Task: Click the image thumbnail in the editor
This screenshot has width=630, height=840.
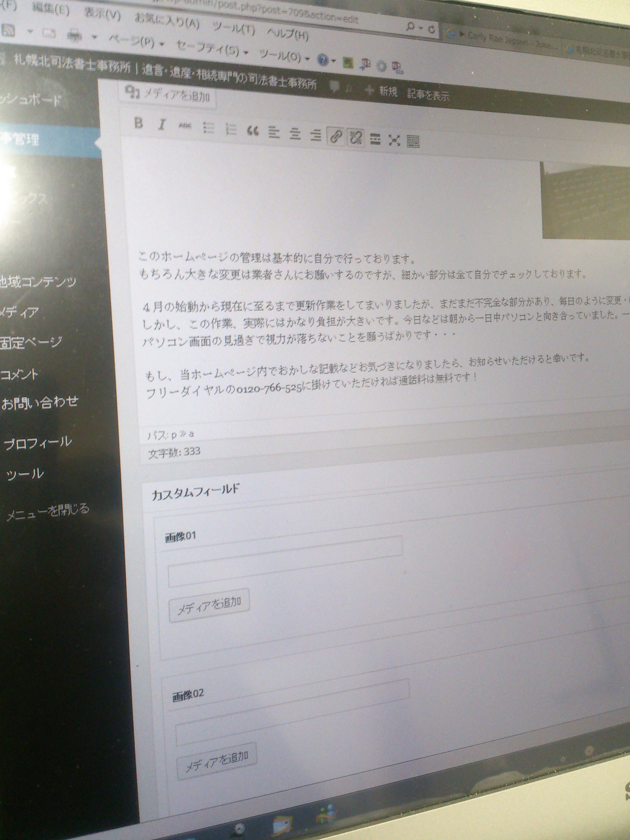Action: 586,201
